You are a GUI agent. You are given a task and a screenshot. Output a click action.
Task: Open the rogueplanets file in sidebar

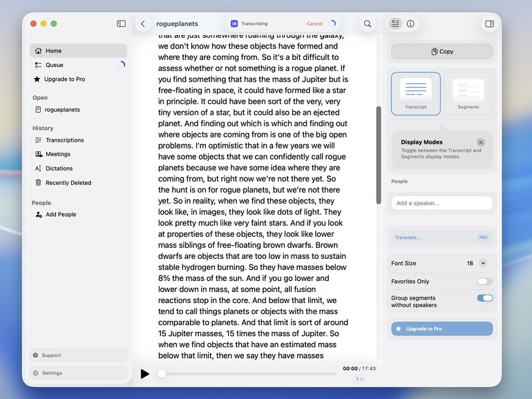click(78, 110)
